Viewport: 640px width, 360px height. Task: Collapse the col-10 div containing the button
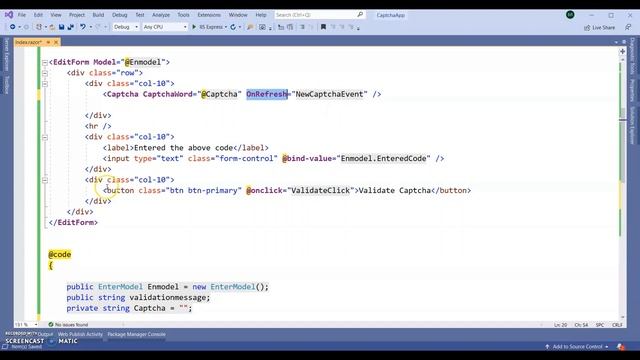(45, 180)
